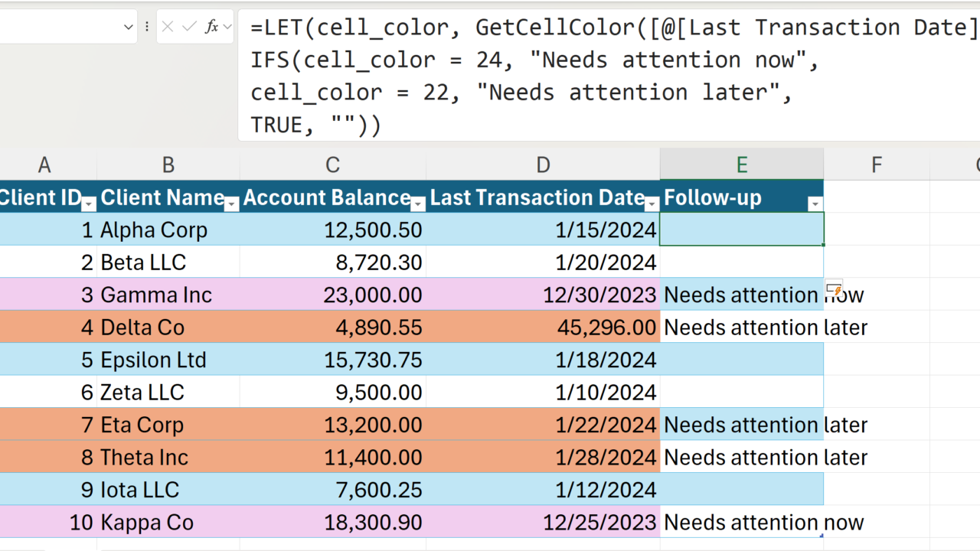Select the column A header
This screenshot has height=551, width=980.
[44, 165]
